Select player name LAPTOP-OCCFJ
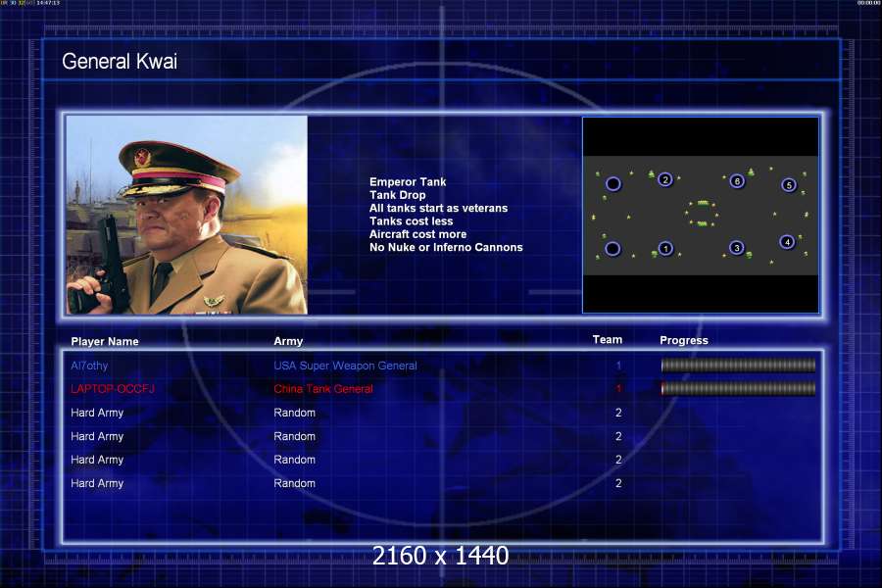882x588 pixels. 113,389
